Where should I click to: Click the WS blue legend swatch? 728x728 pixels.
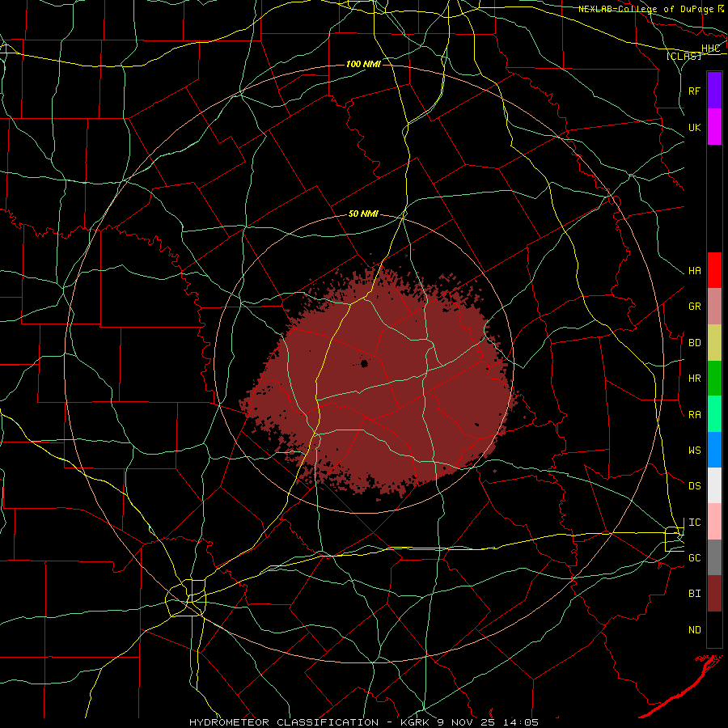point(714,450)
